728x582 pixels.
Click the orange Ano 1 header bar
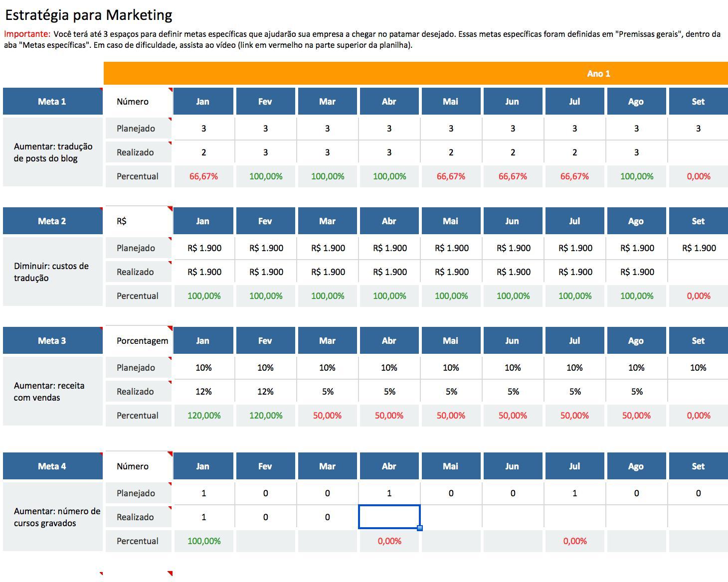coord(416,74)
